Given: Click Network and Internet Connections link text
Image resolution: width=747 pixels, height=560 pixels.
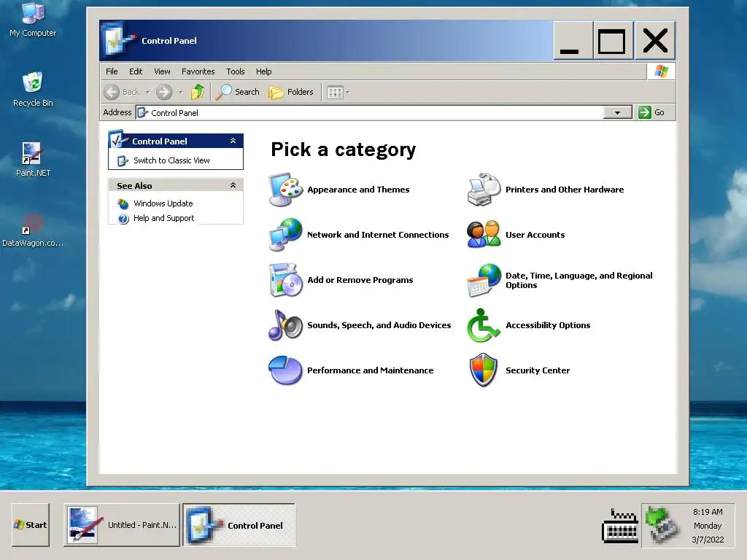Looking at the screenshot, I should click(x=378, y=235).
